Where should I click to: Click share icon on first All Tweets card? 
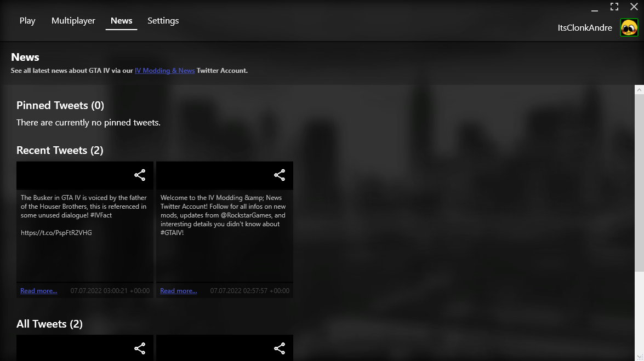click(140, 348)
